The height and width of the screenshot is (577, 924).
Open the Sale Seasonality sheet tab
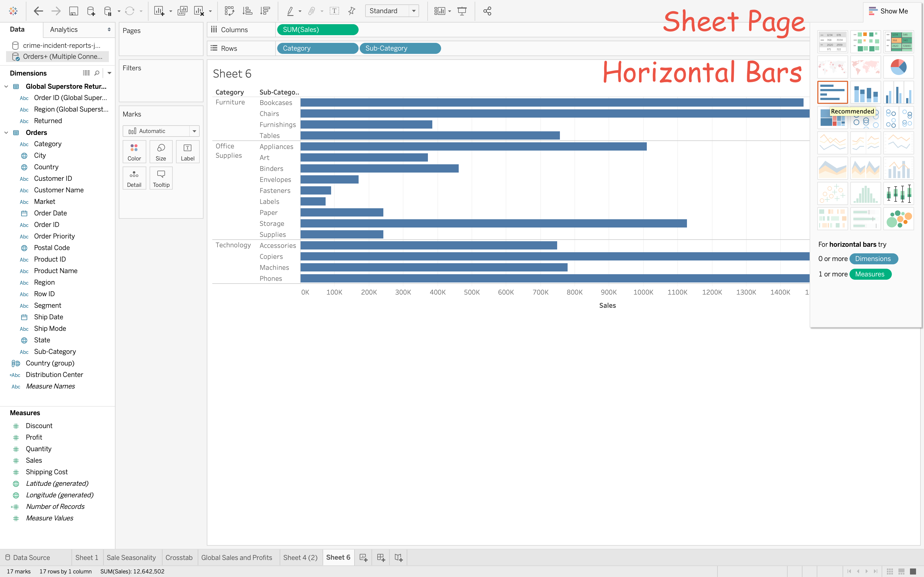(131, 557)
